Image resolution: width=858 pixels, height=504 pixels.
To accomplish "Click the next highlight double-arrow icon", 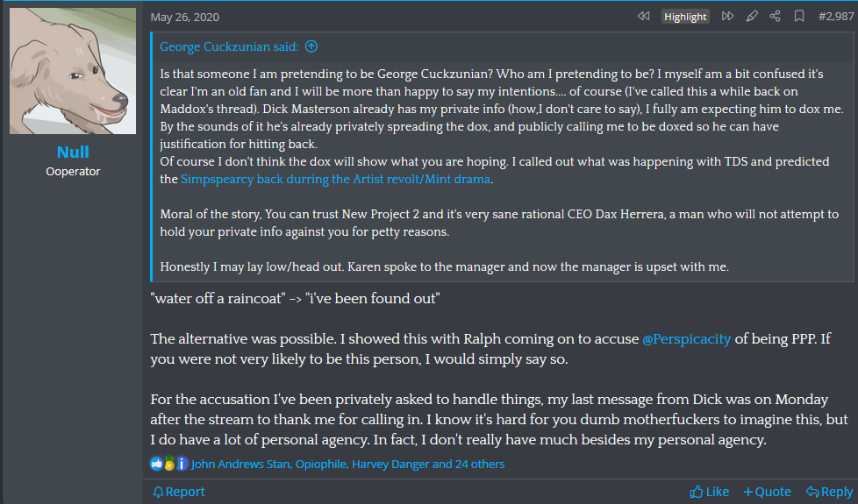I will coord(727,17).
